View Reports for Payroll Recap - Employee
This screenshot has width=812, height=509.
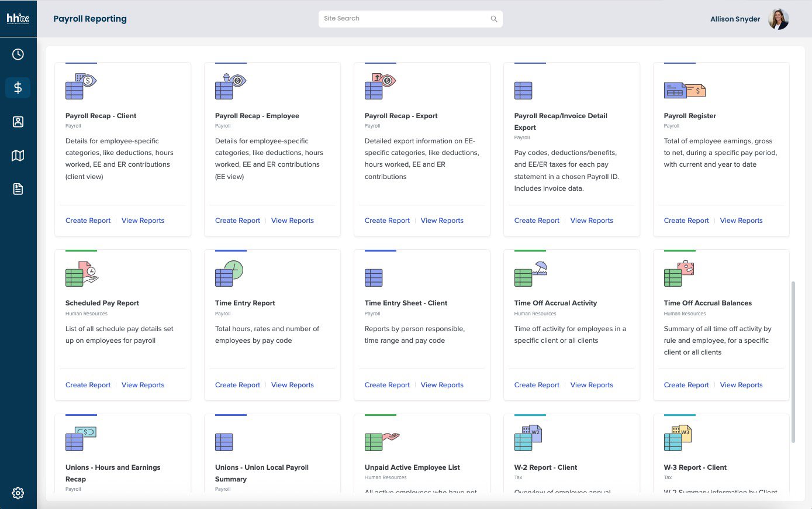(x=292, y=221)
